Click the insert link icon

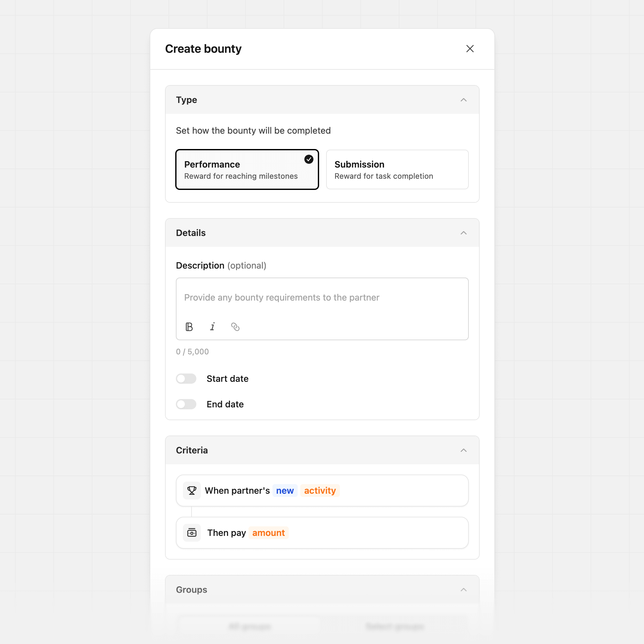[235, 327]
